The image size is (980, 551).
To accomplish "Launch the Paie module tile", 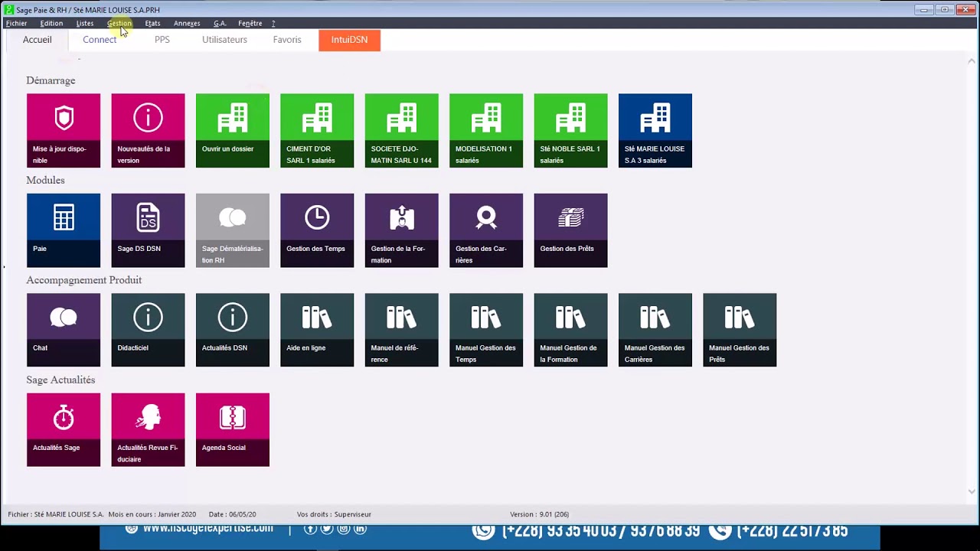I will pos(64,230).
